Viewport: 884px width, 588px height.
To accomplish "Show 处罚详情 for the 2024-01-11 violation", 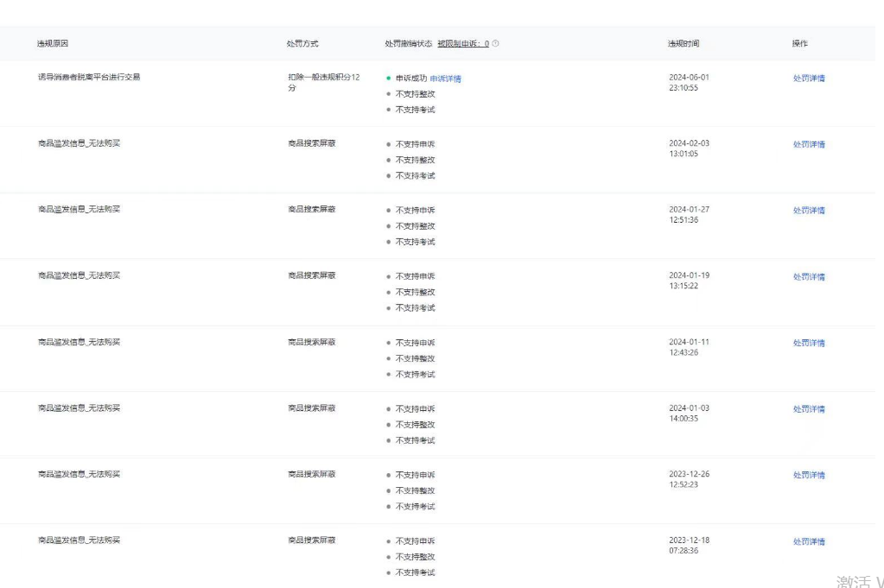I will click(x=809, y=343).
